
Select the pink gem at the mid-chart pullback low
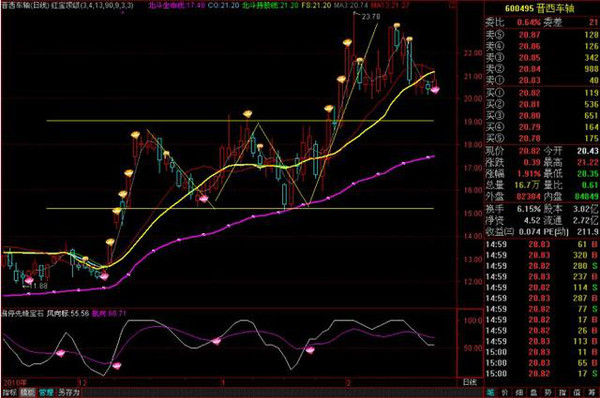204,199
